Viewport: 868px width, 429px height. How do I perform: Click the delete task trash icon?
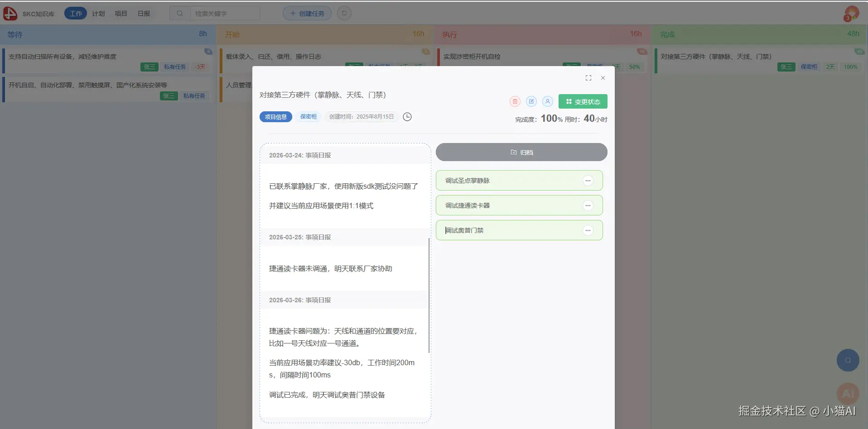[515, 101]
